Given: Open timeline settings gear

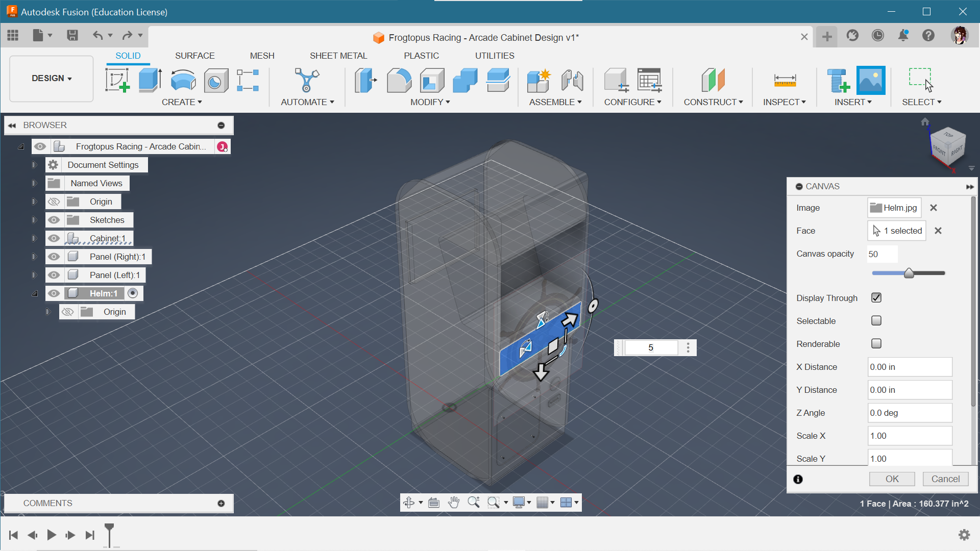Looking at the screenshot, I should click(x=964, y=535).
